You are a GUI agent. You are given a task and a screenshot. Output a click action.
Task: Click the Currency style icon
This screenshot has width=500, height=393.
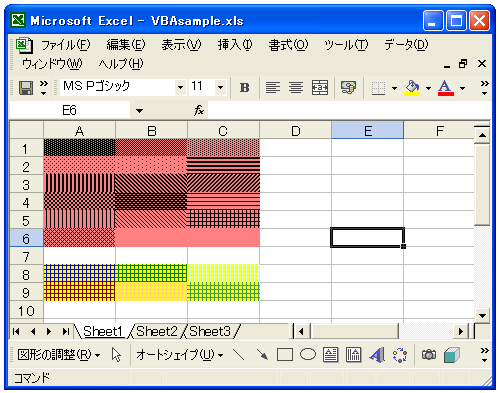tap(348, 88)
